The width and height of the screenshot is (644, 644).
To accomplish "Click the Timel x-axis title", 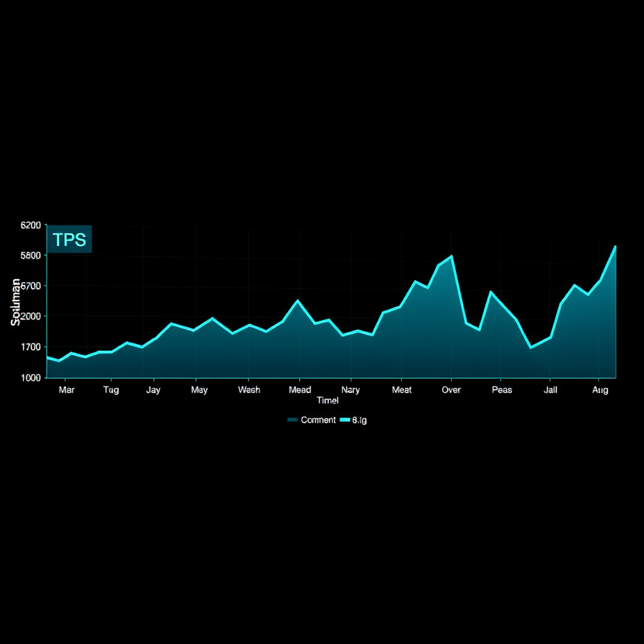I will click(x=328, y=401).
